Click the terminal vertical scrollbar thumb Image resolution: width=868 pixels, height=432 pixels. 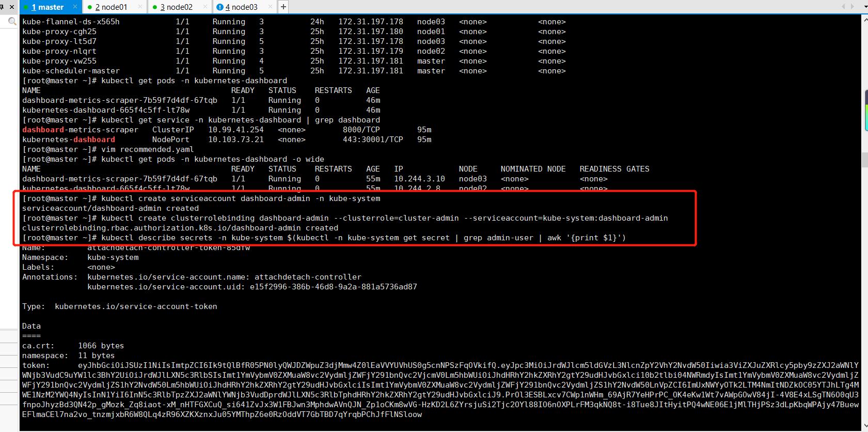[865, 160]
